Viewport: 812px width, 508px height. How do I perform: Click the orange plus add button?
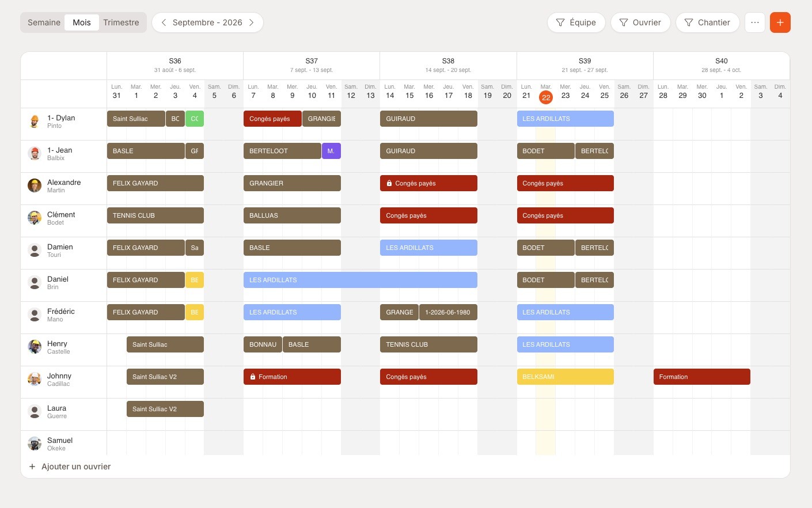780,22
